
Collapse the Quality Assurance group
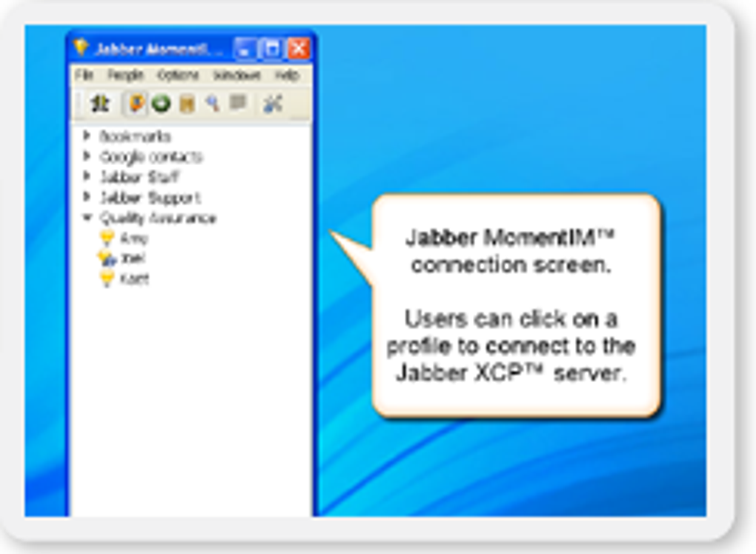87,217
